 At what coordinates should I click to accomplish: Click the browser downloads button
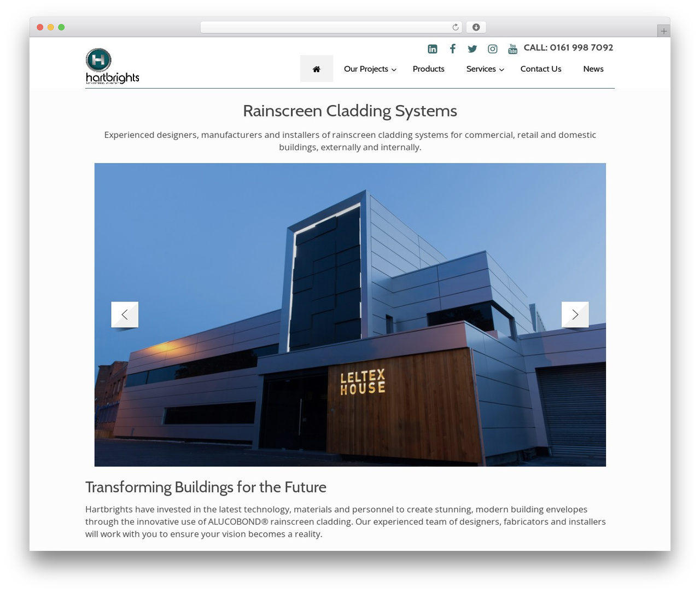point(476,27)
